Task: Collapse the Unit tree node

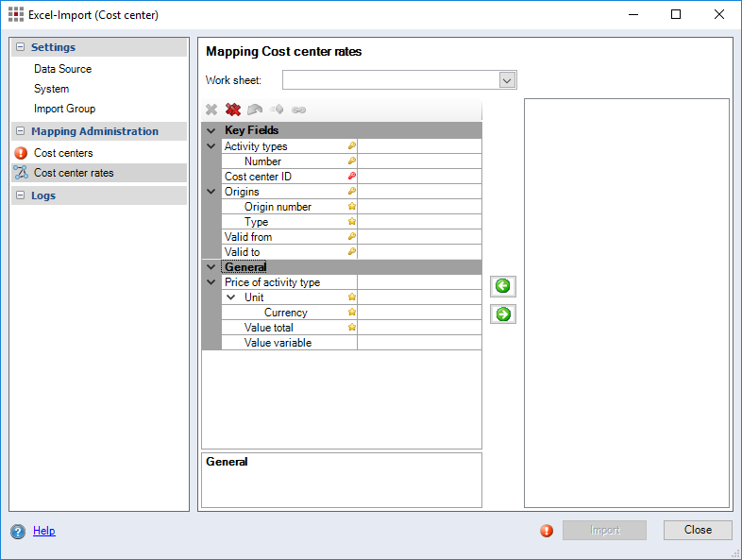Action: (x=230, y=297)
